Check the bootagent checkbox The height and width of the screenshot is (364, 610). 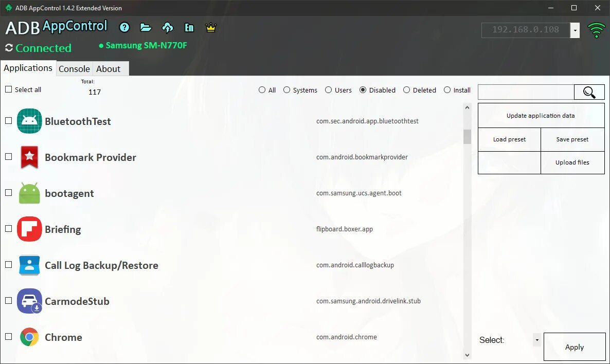click(x=9, y=193)
